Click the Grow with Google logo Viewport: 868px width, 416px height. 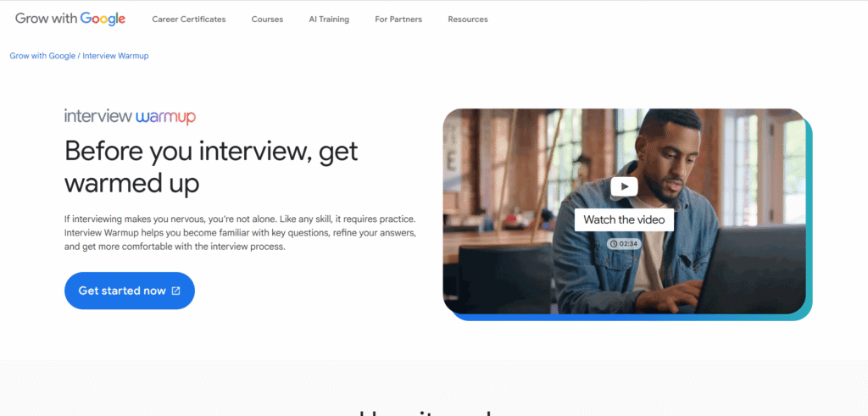point(70,19)
